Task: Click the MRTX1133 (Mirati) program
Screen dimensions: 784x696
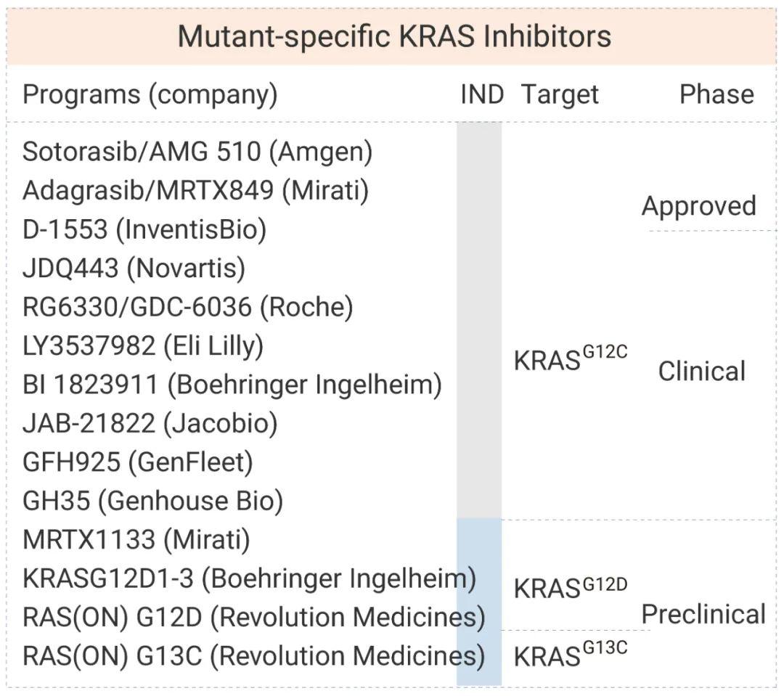Action: pyautogui.click(x=136, y=540)
